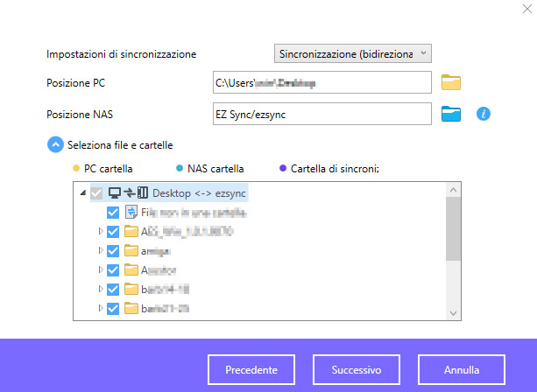Click the file icon under Desktop <-> ezsync
The image size is (537, 392).
pos(131,212)
